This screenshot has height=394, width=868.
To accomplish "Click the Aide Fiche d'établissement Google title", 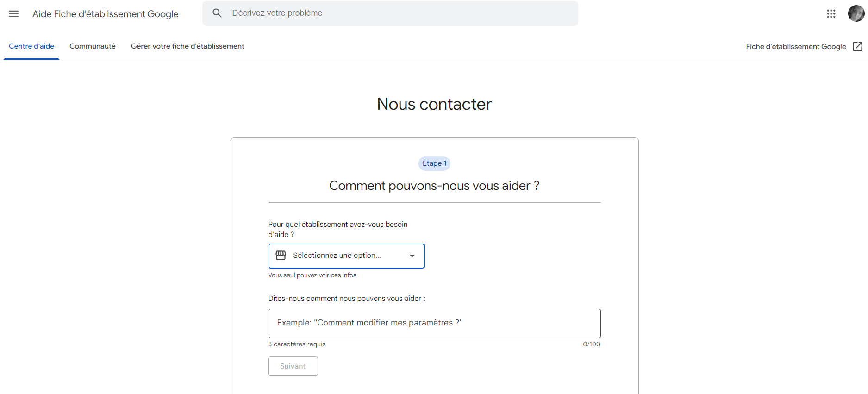I will [105, 14].
